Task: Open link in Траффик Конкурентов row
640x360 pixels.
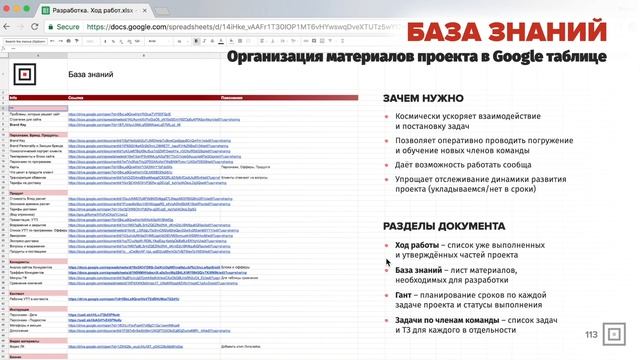Action: click(x=158, y=273)
